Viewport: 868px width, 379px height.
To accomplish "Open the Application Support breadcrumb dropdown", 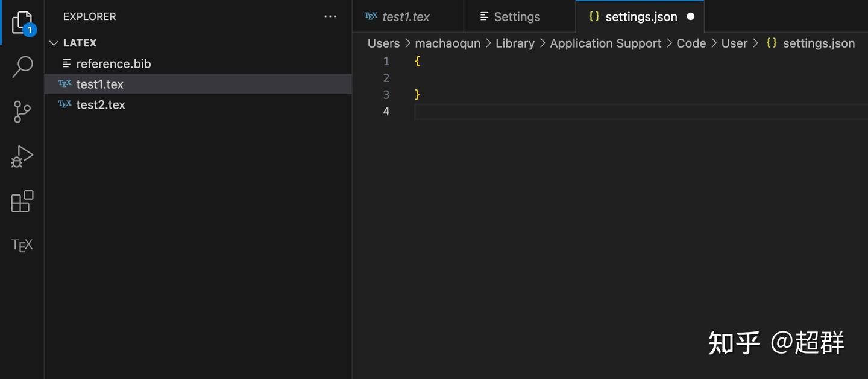I will pyautogui.click(x=605, y=43).
